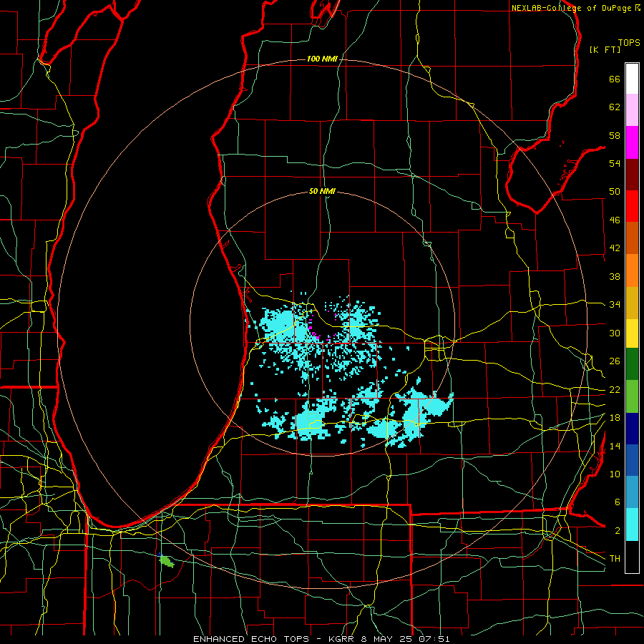Click the '46' legend value label
644x644 pixels.
coord(615,220)
